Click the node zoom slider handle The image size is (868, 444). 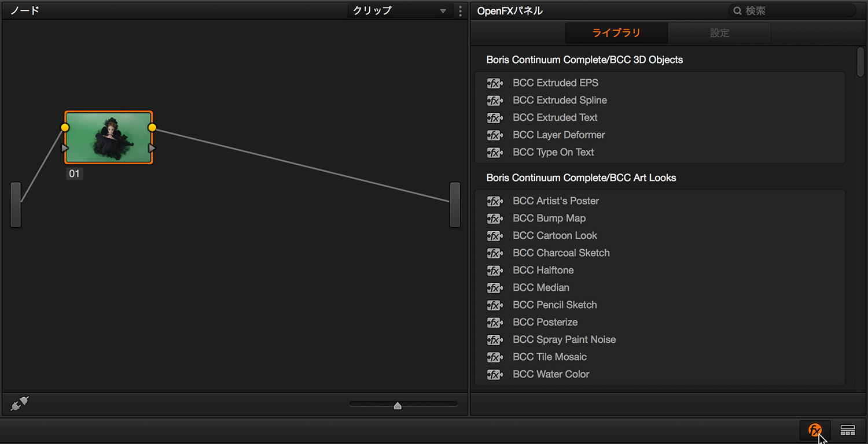[398, 406]
